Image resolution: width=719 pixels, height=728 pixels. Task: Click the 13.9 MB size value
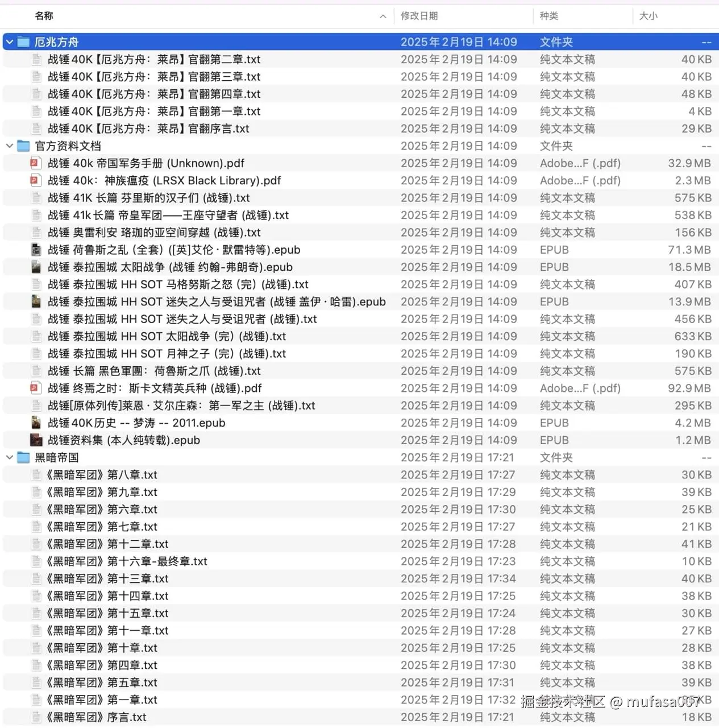(x=689, y=302)
